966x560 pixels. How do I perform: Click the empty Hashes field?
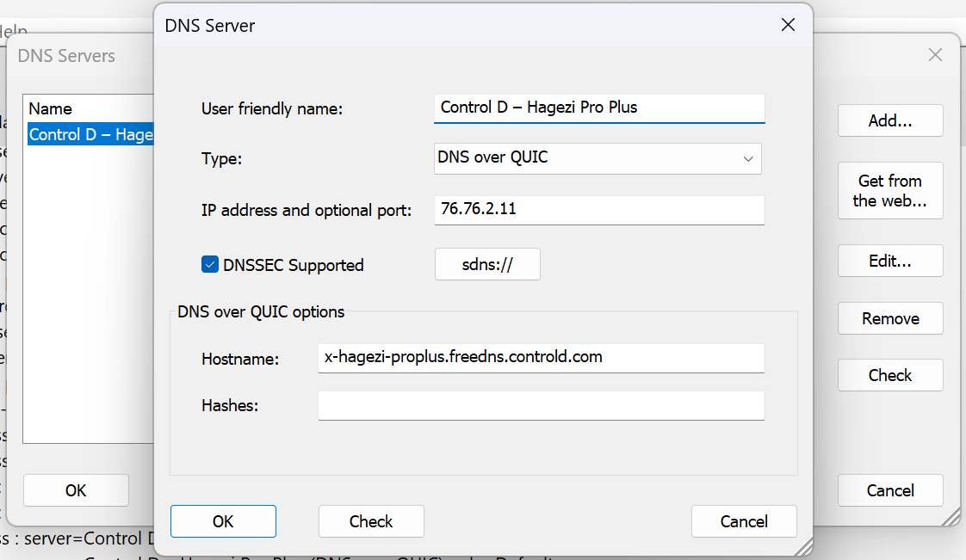[x=541, y=405]
